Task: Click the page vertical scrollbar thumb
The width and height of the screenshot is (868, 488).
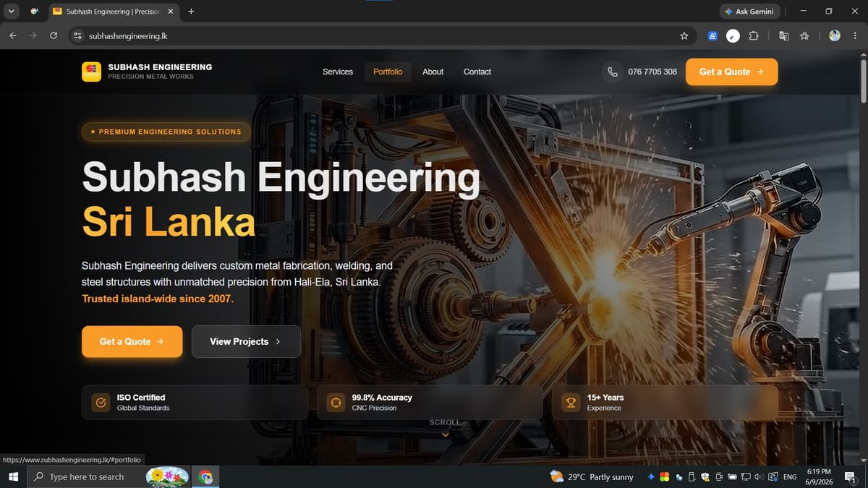Action: 864,80
